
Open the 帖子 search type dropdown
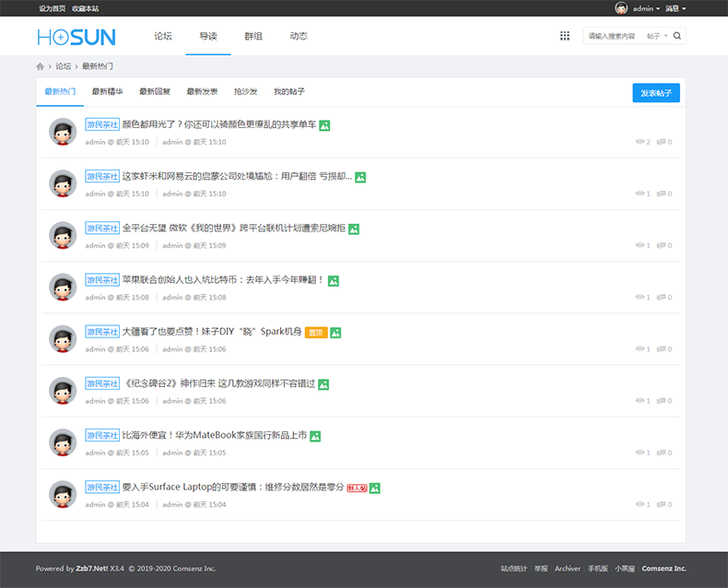[x=657, y=36]
